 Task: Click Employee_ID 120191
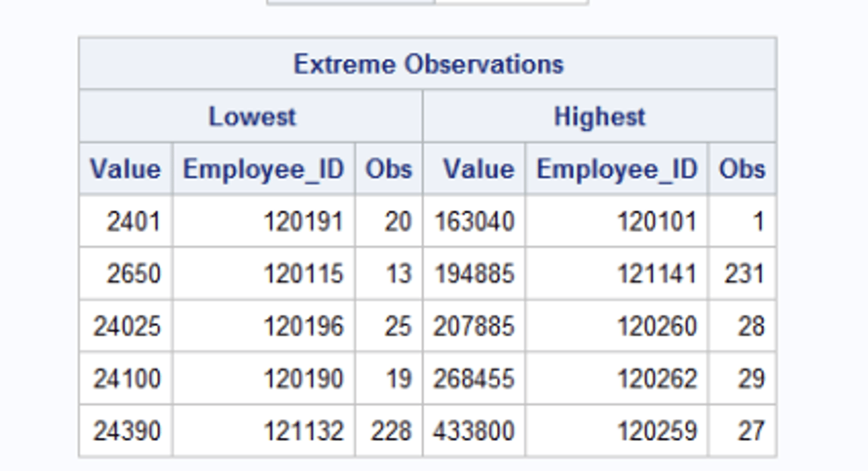pyautogui.click(x=304, y=221)
